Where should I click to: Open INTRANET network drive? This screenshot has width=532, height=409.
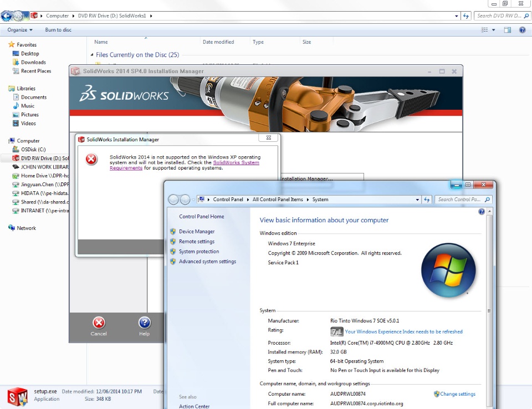coord(40,211)
